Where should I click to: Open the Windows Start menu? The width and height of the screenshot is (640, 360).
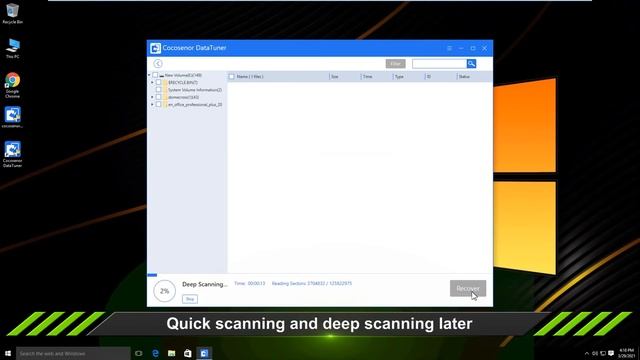point(8,353)
